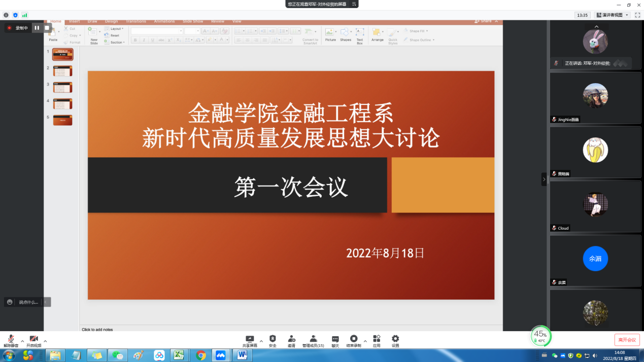Pause the ongoing recording indicator top left

[36, 27]
